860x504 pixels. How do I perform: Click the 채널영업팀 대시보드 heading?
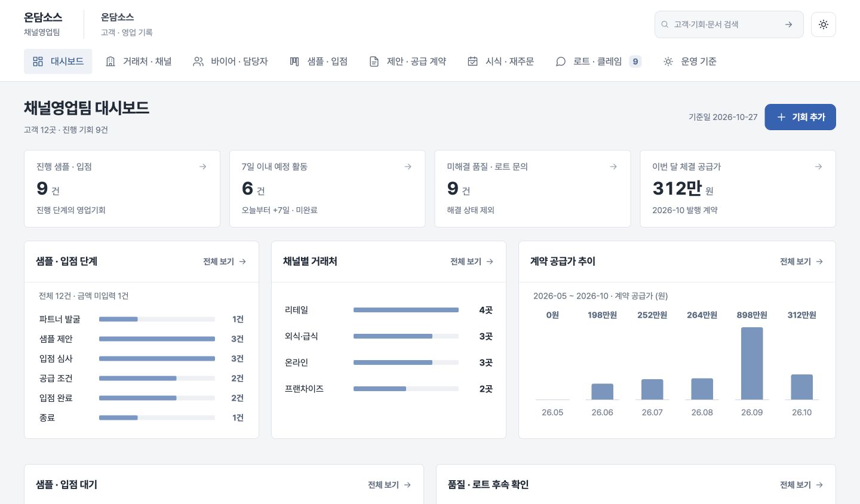click(x=87, y=108)
